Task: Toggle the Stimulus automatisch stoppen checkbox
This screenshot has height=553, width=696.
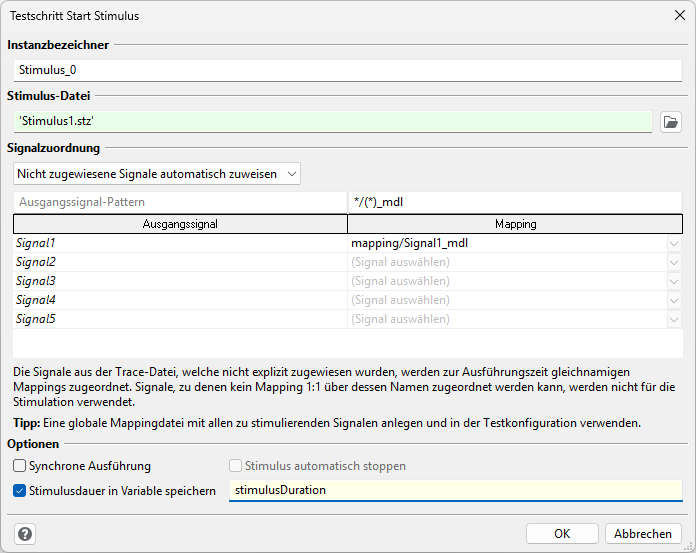Action: pyautogui.click(x=235, y=466)
